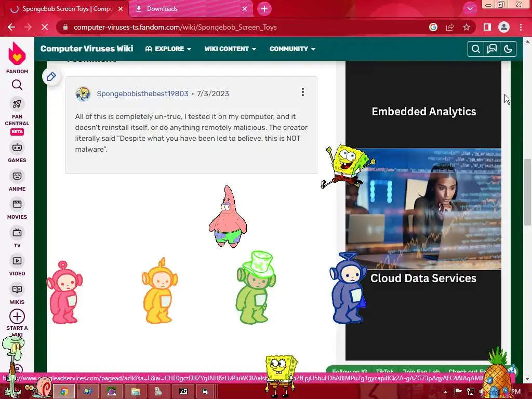Screen dimensions: 532x399
Task: Open the Fandom home logo
Action: pos(17,54)
